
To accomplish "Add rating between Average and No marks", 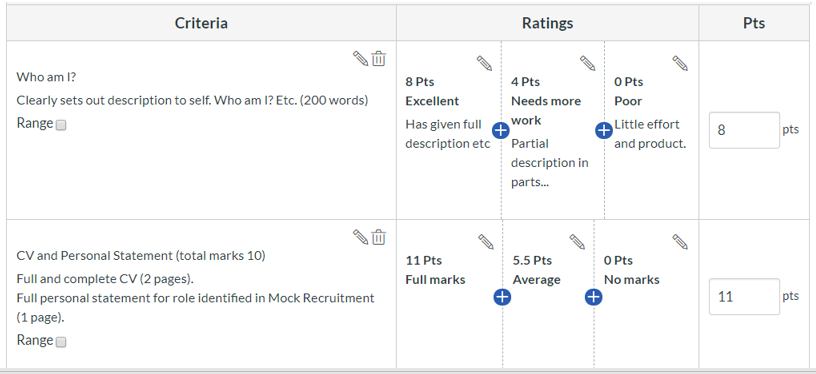I will (x=594, y=297).
